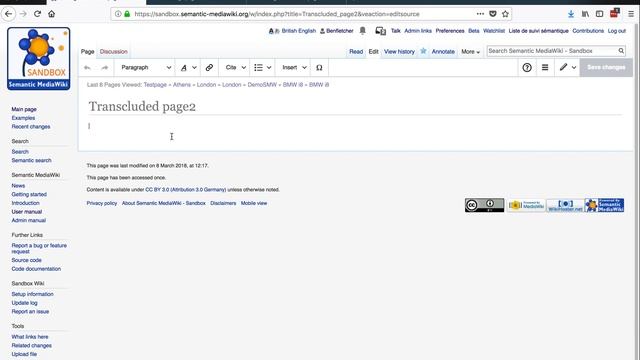Go to browser home icon
This screenshot has height=360, width=640.
coord(51,14)
